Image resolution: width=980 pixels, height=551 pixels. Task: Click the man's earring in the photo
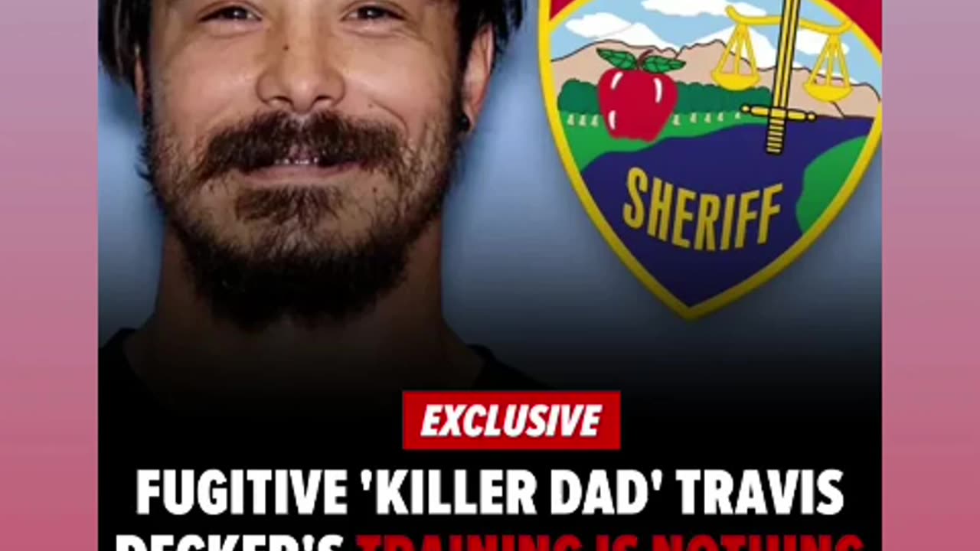click(x=463, y=122)
